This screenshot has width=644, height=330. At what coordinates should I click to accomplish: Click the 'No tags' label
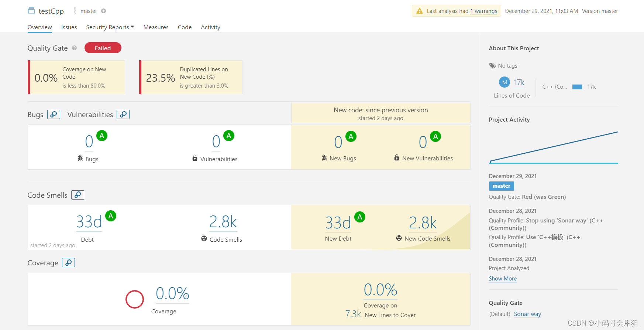[507, 66]
